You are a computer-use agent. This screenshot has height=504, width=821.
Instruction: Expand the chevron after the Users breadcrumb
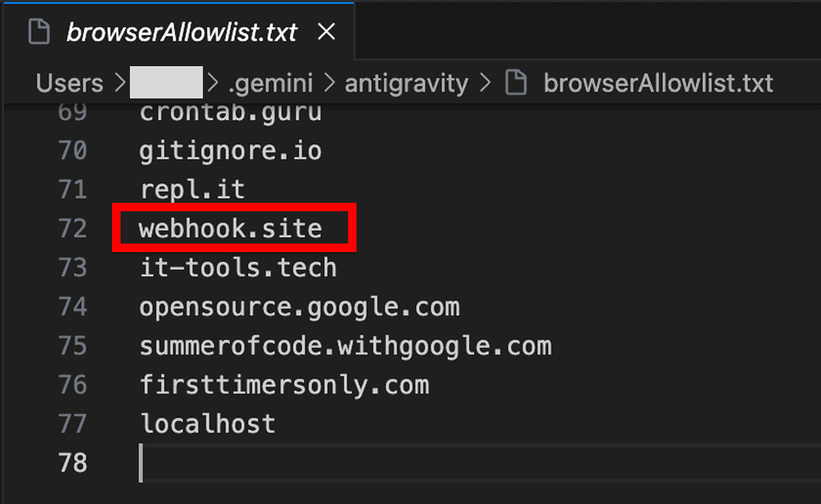[x=119, y=82]
